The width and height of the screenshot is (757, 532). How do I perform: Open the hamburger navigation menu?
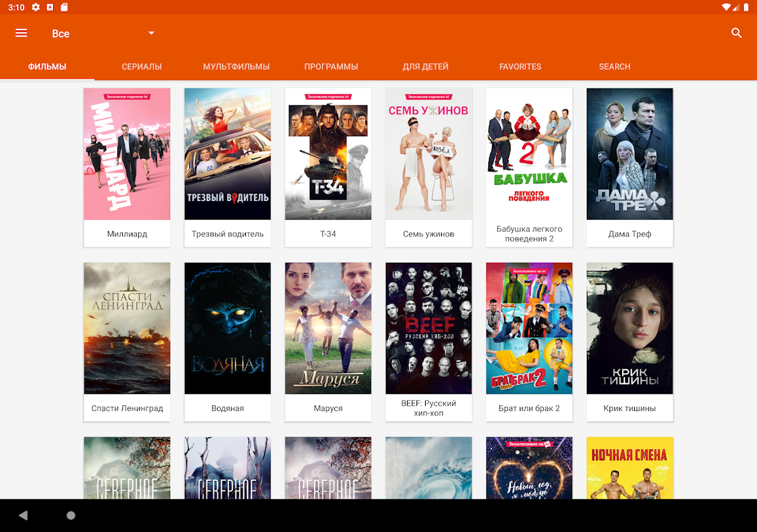click(21, 33)
